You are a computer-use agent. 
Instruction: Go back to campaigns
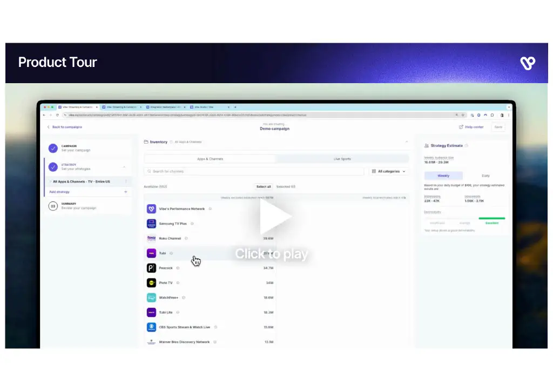pos(64,127)
